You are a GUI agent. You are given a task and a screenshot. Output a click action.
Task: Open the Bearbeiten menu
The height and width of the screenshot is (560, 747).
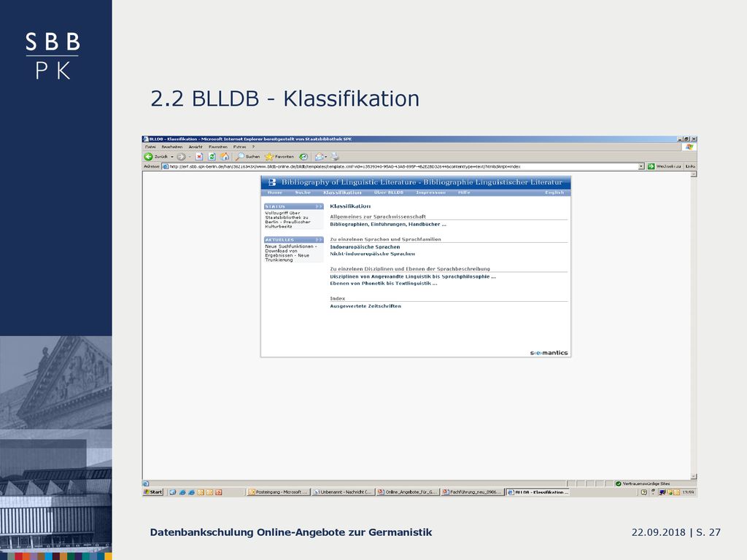(x=172, y=147)
